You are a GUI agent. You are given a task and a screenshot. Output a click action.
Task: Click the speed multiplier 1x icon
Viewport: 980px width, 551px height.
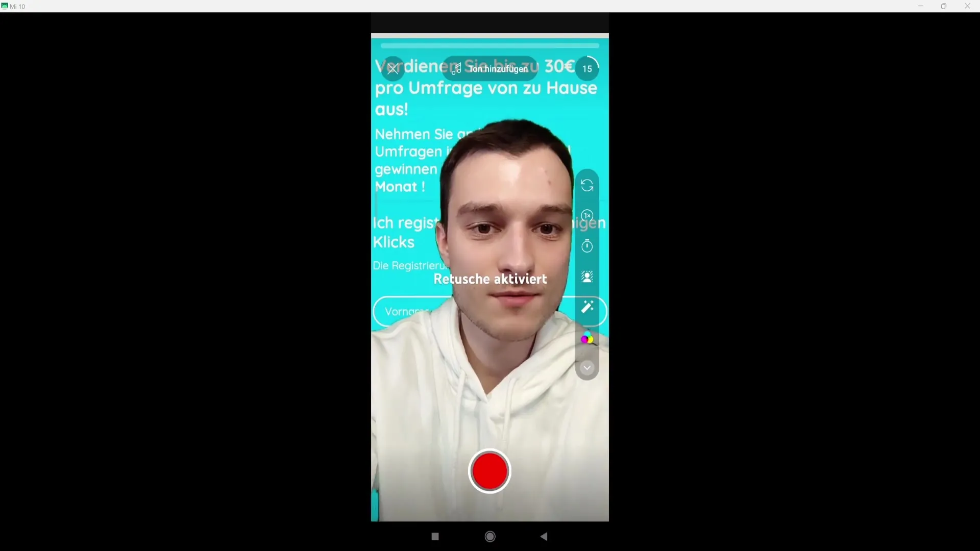click(x=586, y=215)
